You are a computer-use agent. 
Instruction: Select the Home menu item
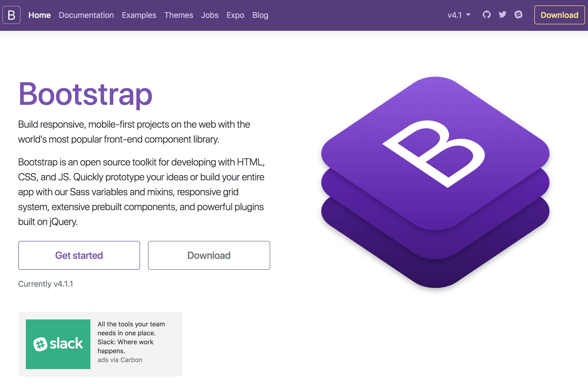click(39, 15)
